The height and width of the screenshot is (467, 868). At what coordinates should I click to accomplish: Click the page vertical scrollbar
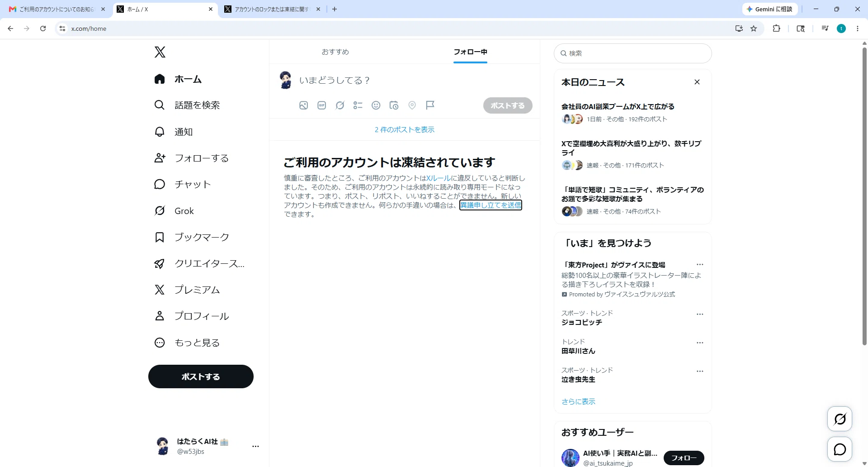pos(864,195)
